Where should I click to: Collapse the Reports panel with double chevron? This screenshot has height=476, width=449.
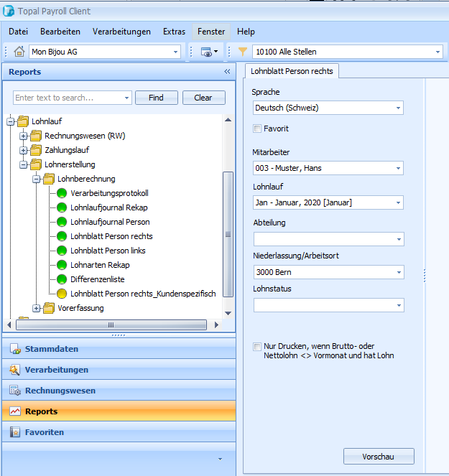227,72
